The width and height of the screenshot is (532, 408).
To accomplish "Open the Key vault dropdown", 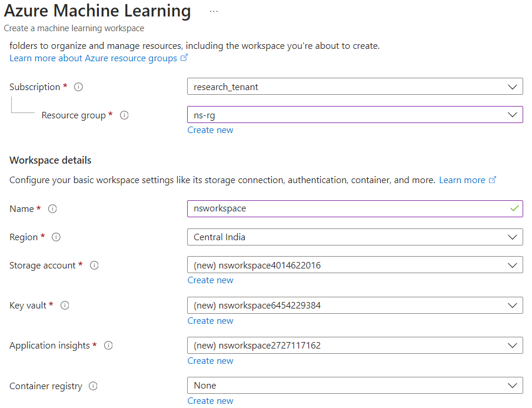I will click(354, 306).
